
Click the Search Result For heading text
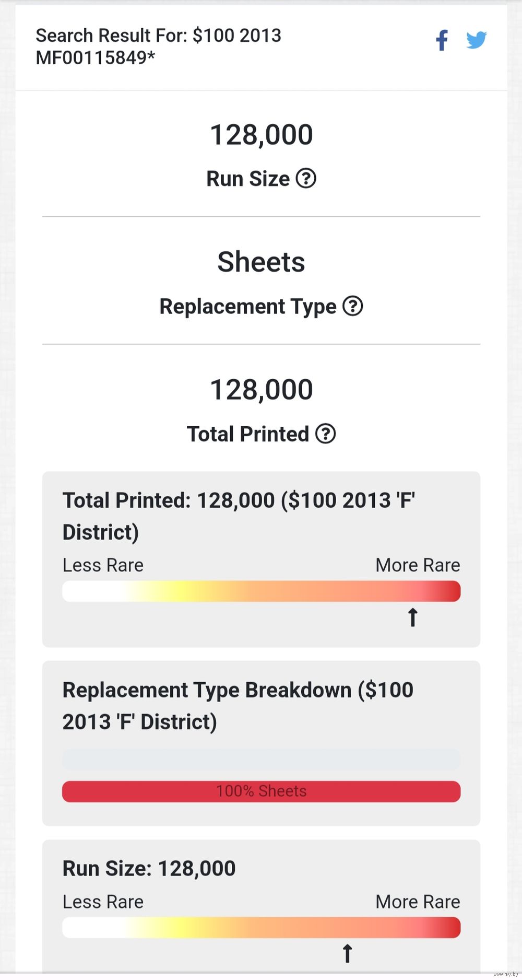coord(158,46)
